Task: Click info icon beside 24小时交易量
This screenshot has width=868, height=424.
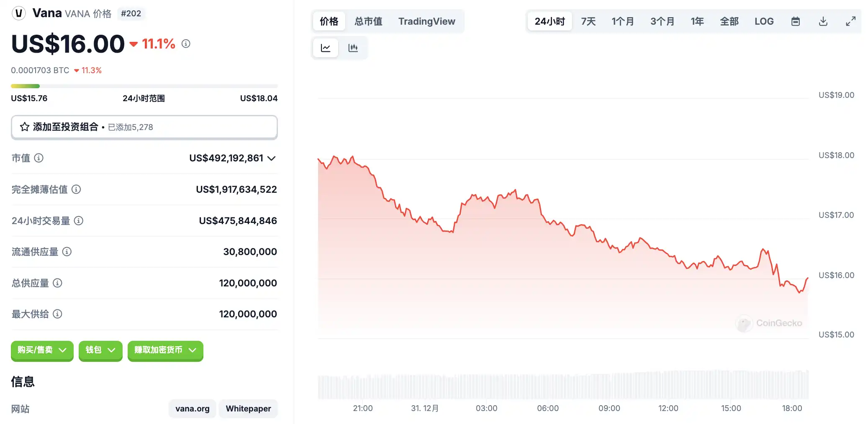Action: point(79,221)
